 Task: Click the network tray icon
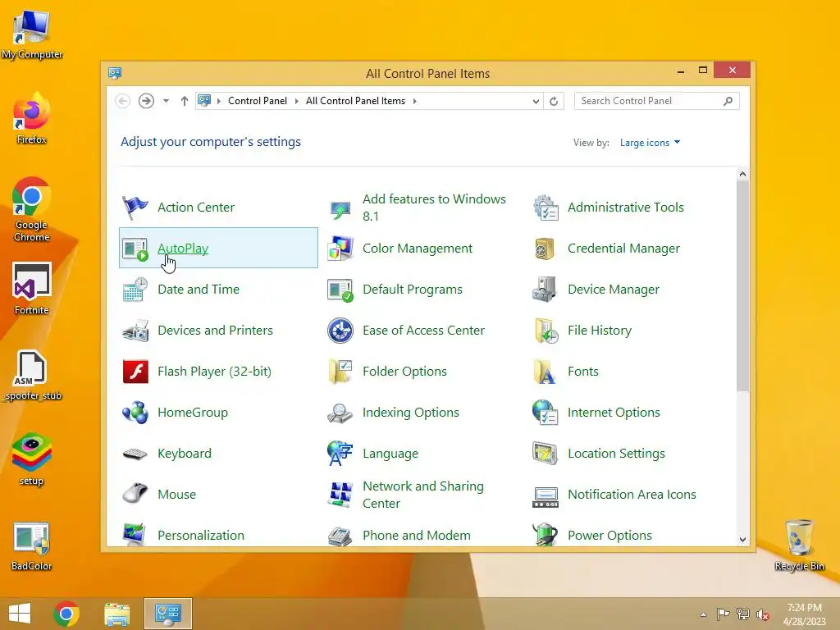(x=742, y=614)
